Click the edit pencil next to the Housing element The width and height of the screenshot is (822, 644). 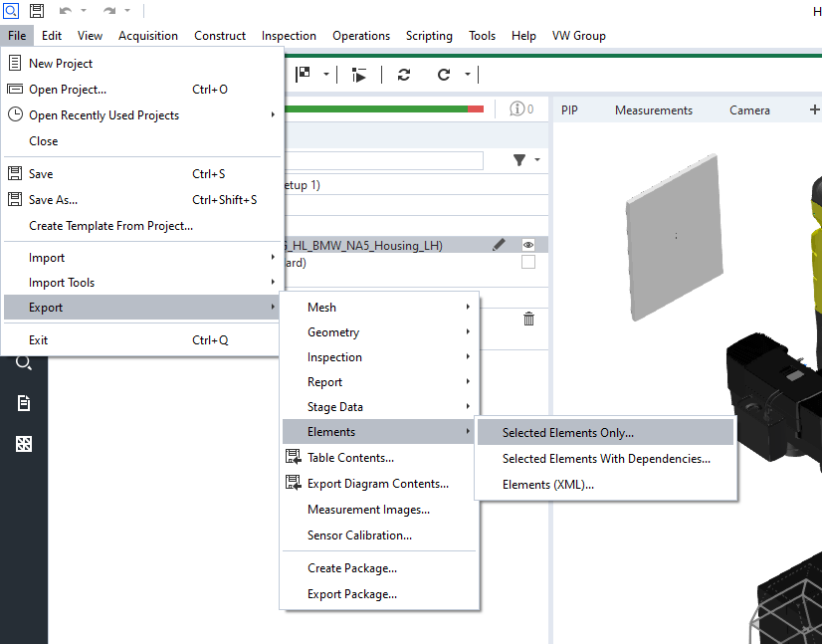500,244
